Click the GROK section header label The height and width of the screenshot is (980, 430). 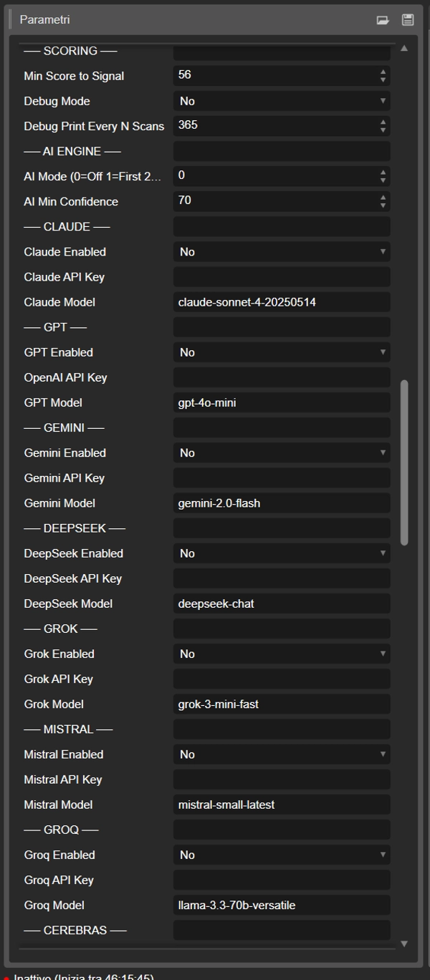point(60,629)
